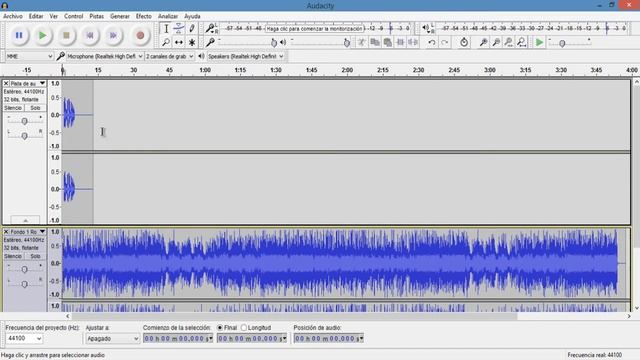Click the Stop transport button
The image size is (640, 360).
tap(66, 36)
